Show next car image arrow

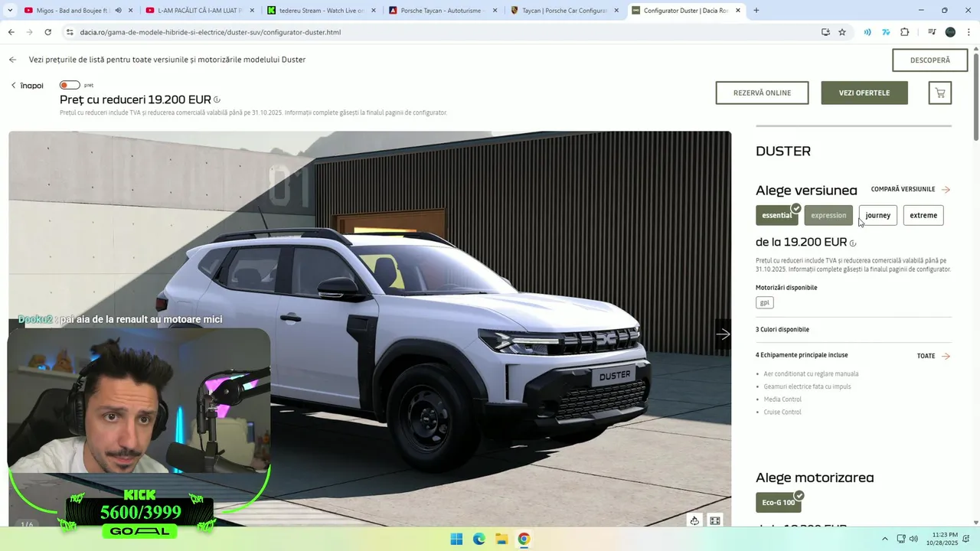(723, 334)
